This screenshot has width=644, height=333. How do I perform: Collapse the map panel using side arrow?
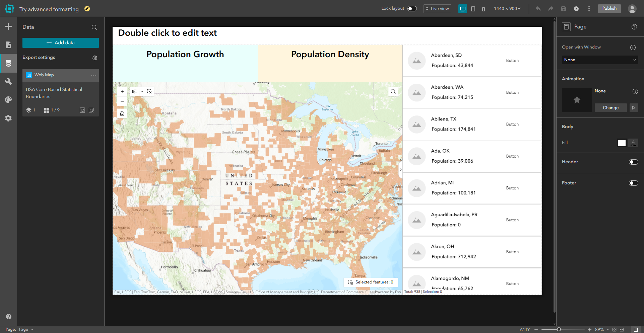[400, 170]
